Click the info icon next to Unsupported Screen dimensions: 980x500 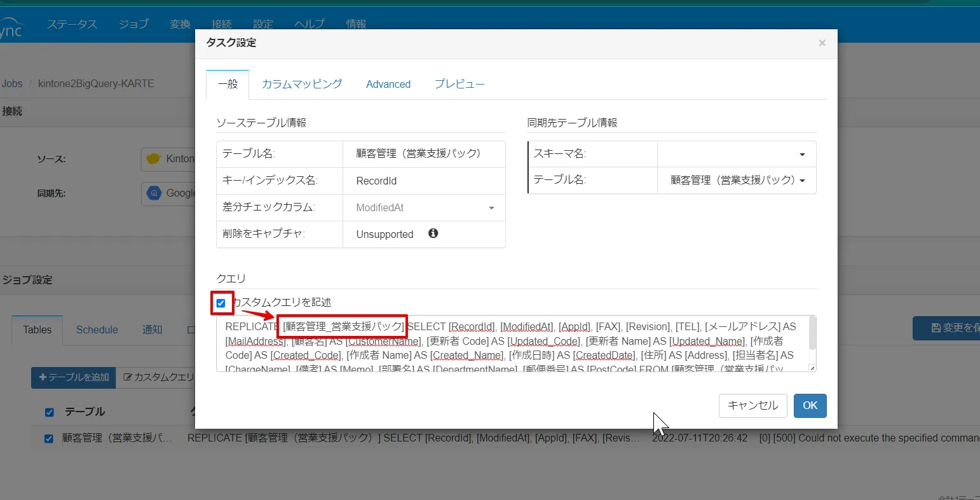pyautogui.click(x=433, y=233)
